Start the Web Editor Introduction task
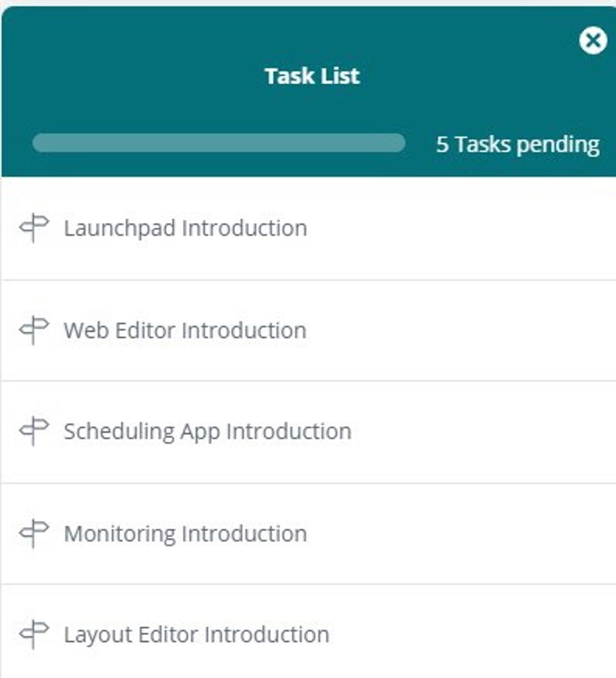The image size is (616, 678). 185,330
